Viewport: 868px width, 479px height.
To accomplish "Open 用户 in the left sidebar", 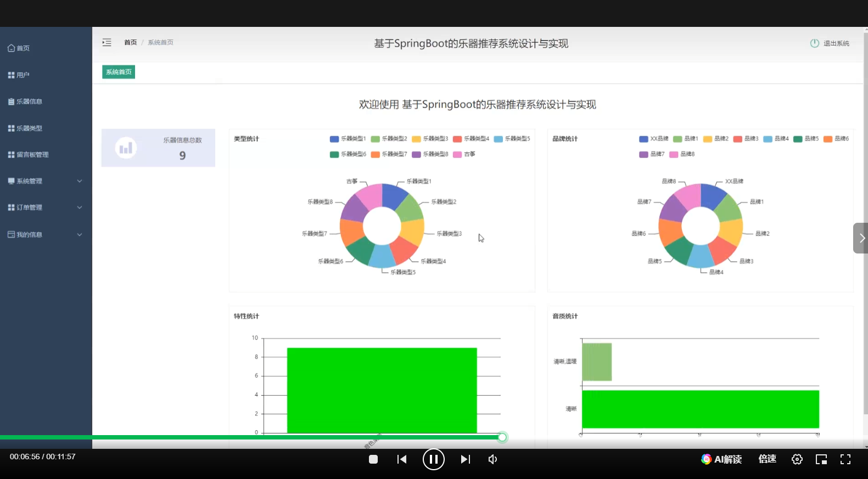I will pyautogui.click(x=19, y=75).
